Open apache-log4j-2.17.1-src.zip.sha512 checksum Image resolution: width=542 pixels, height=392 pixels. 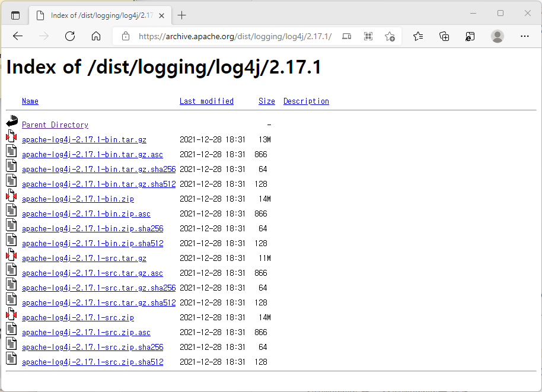point(93,362)
